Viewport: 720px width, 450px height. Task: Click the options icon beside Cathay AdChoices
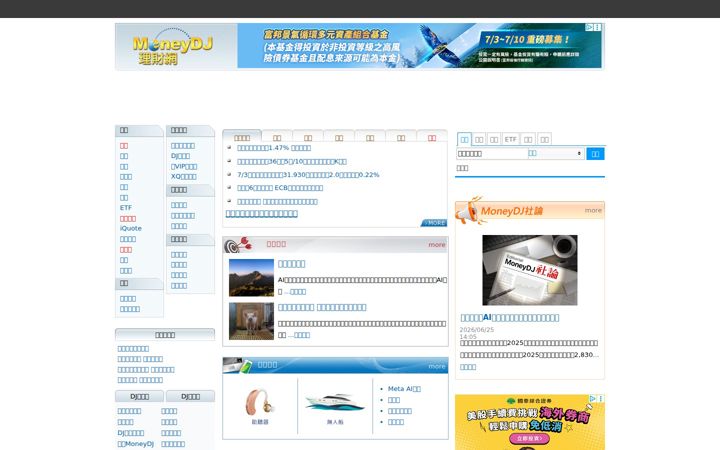(601, 399)
